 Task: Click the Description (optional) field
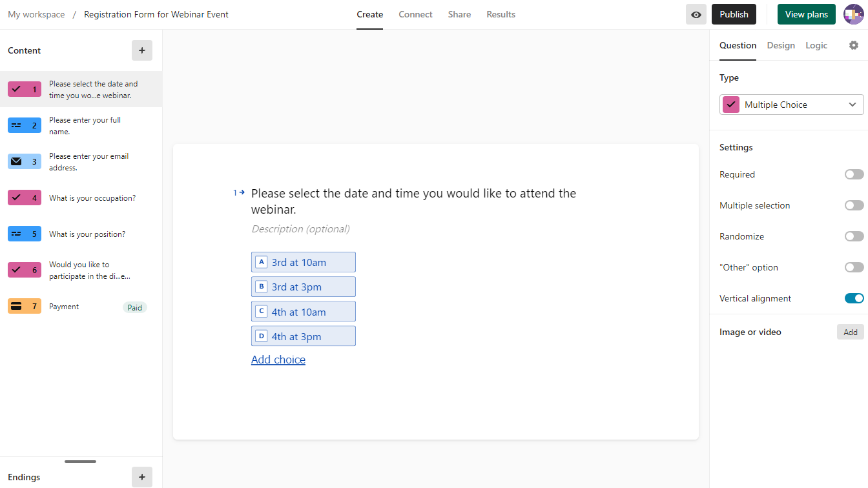click(300, 229)
